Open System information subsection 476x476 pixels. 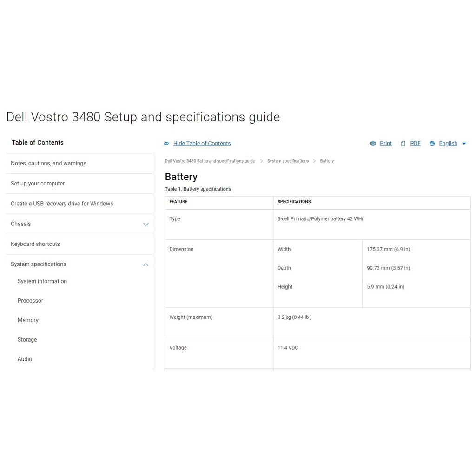42,281
